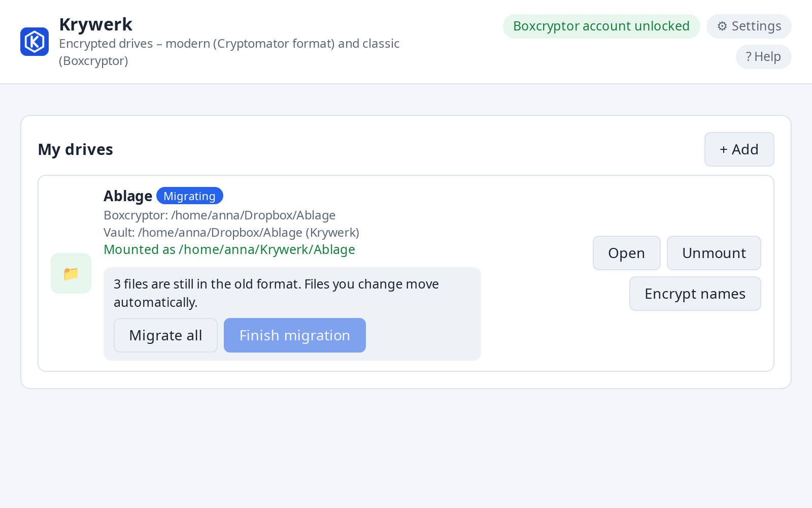This screenshot has width=812, height=508.
Task: Click the Krywerk logo icon
Action: 35,42
